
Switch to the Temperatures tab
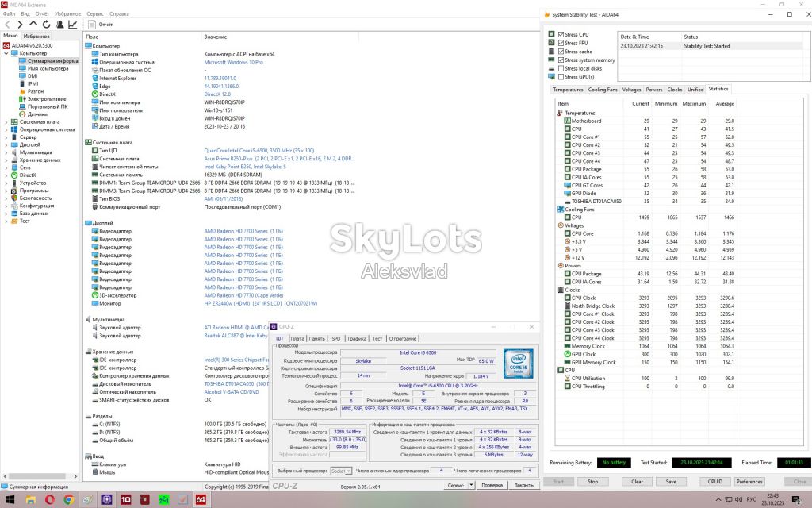point(568,90)
